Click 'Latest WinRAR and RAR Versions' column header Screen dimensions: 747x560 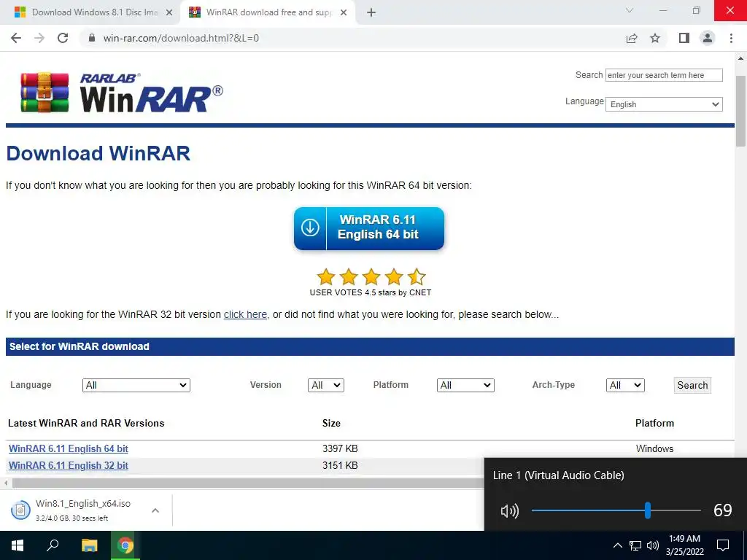pos(86,423)
